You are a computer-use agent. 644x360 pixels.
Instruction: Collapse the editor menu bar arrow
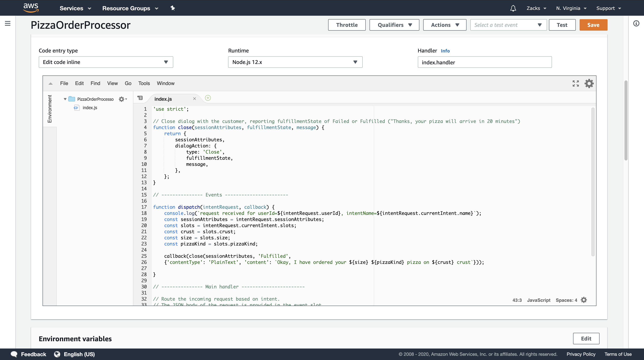point(50,83)
